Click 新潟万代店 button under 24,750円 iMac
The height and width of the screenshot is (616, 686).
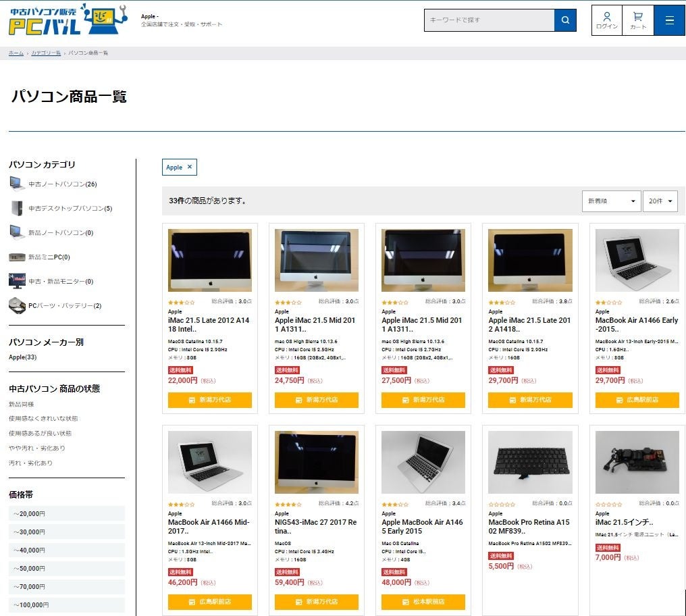[x=316, y=400]
